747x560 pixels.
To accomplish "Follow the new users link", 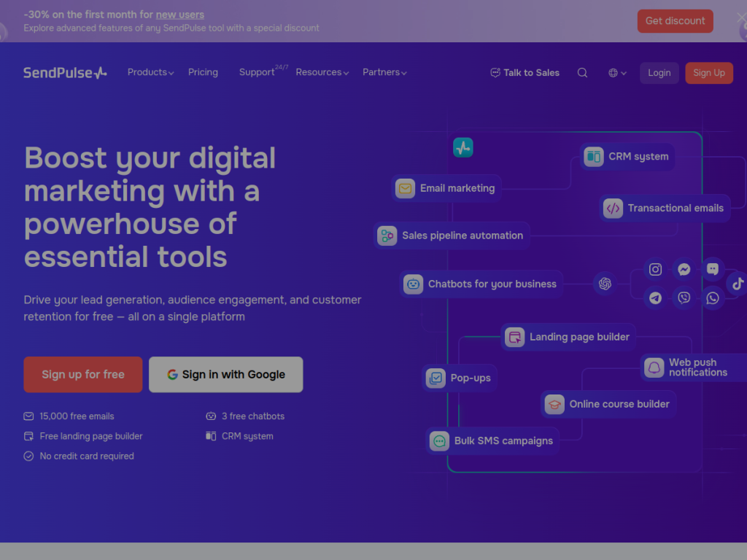I will pyautogui.click(x=180, y=15).
